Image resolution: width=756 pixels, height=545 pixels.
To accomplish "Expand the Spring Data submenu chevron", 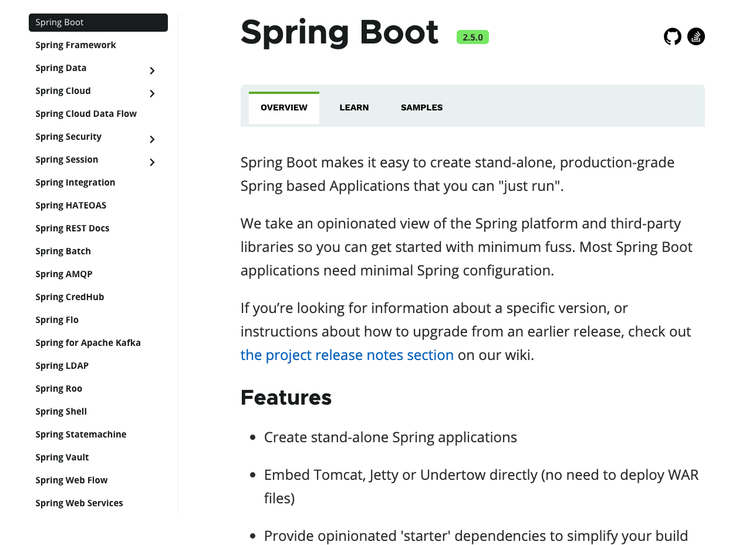I will tap(152, 70).
